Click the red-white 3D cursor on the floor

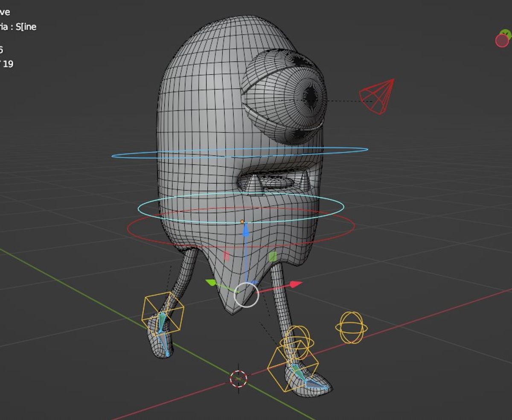pos(239,378)
